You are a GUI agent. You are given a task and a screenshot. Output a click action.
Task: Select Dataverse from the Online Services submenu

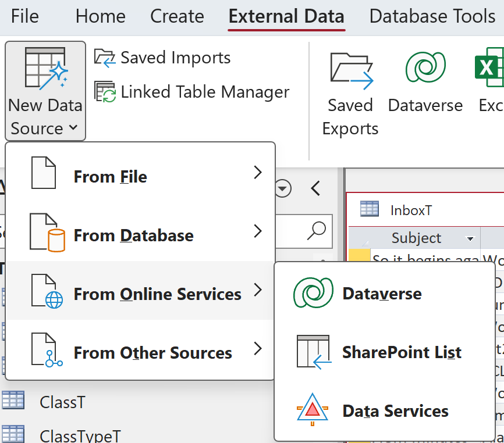coord(382,294)
